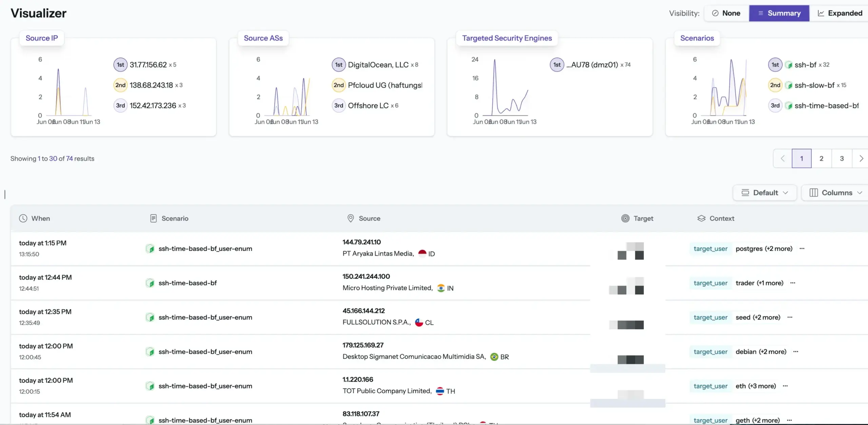Screen dimensions: 868x425
Task: Open more options for trader context
Action: [793, 283]
